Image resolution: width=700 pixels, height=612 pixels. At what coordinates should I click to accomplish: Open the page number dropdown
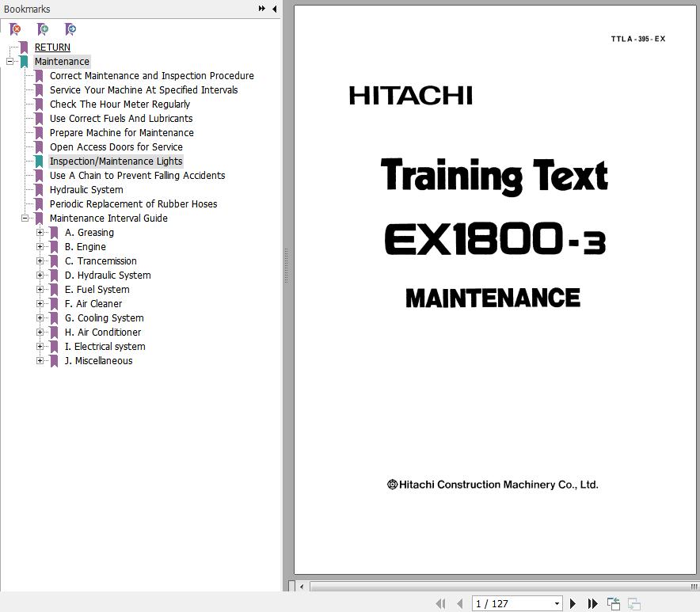(x=557, y=603)
